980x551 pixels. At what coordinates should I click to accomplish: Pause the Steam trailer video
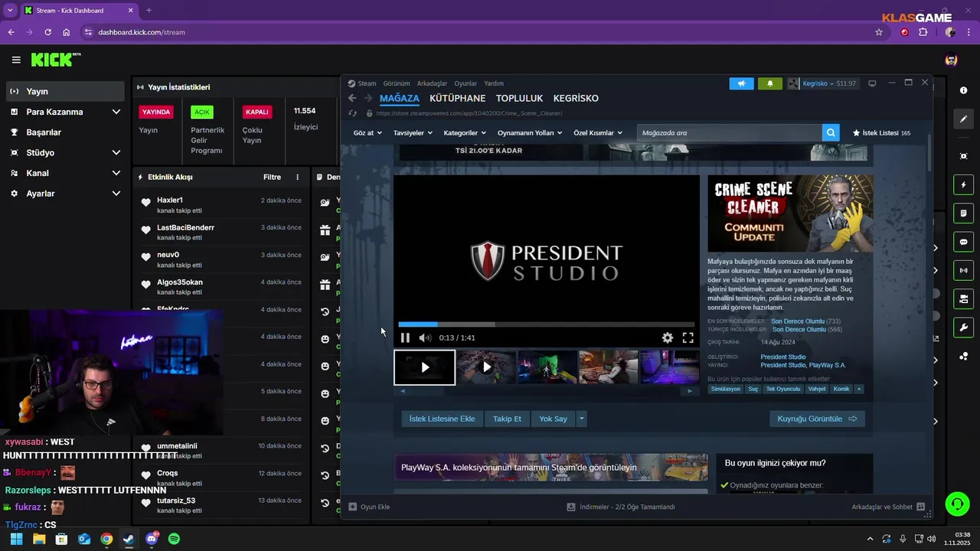click(405, 337)
